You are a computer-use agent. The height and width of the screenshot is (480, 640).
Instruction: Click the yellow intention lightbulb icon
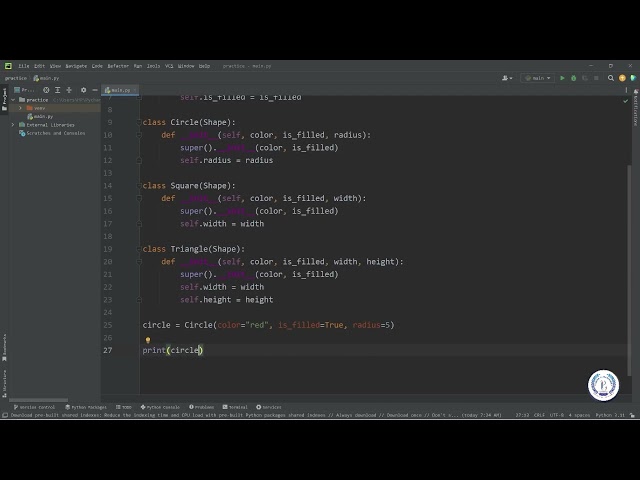tap(148, 340)
